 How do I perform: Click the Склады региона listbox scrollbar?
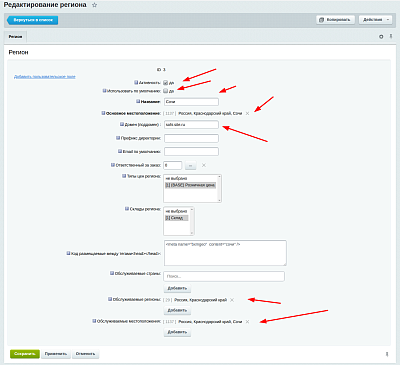(192, 221)
